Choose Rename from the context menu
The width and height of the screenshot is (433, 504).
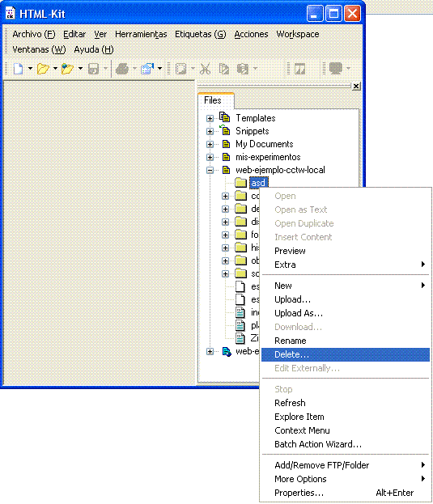tap(346, 341)
